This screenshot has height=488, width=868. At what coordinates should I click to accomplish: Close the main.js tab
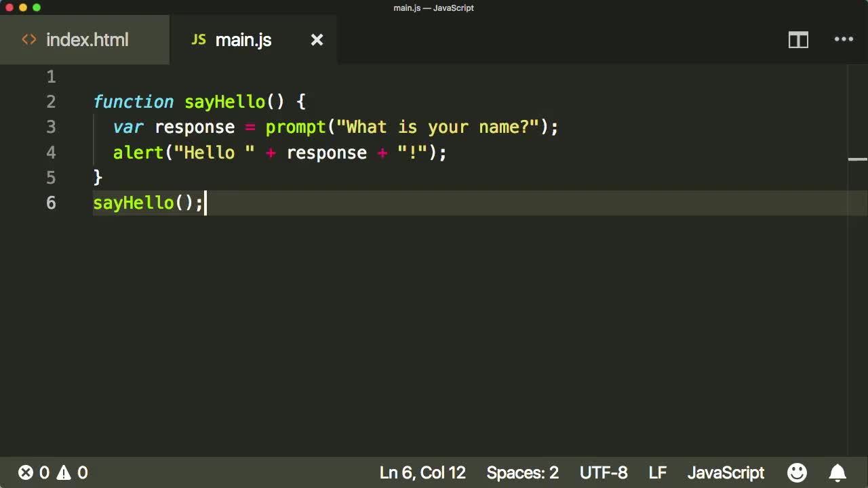tap(317, 40)
